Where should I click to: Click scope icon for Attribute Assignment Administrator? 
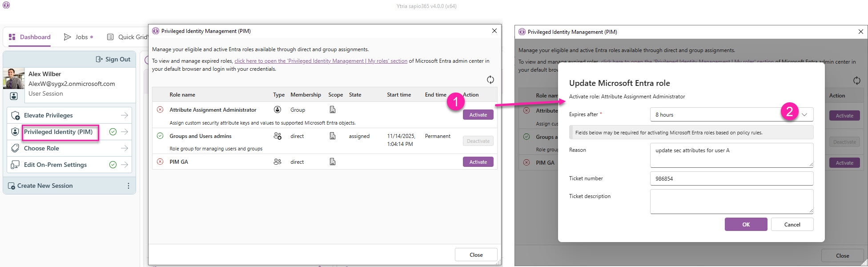[x=332, y=110]
